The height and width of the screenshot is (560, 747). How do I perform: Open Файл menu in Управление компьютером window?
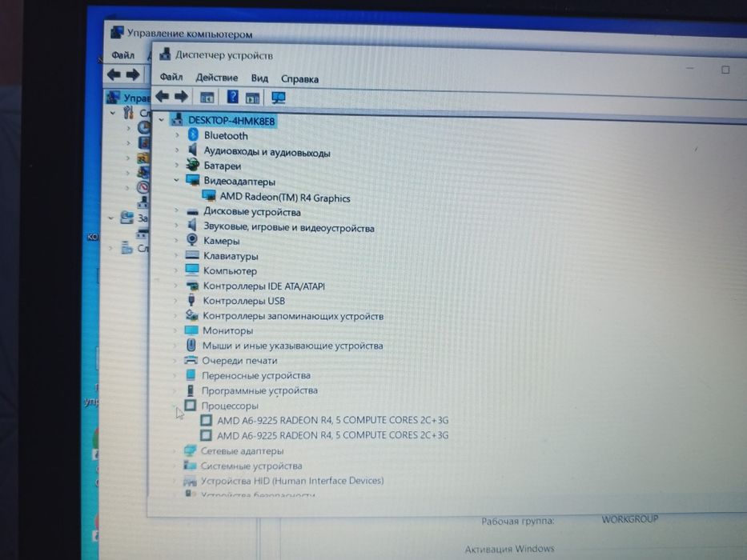[x=123, y=55]
